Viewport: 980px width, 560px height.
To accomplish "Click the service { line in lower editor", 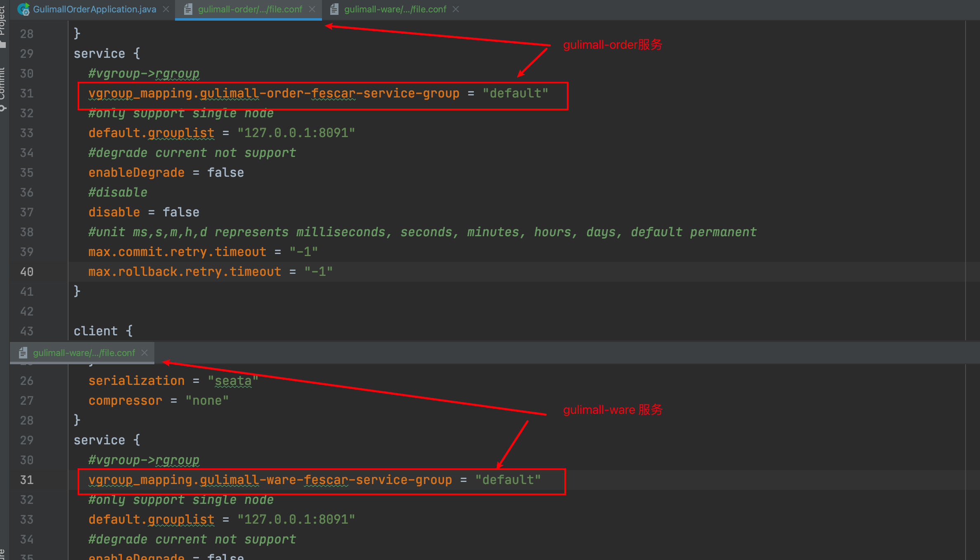I will coord(107,440).
